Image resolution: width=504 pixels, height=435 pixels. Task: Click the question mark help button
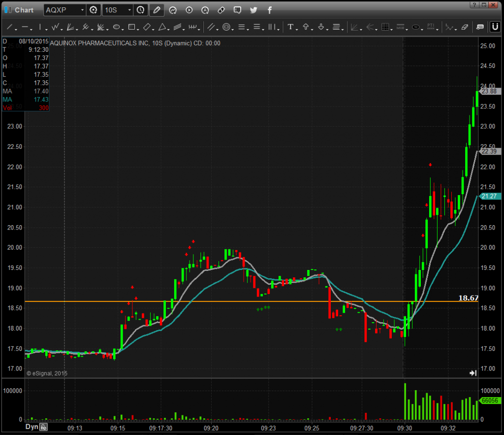point(474,5)
